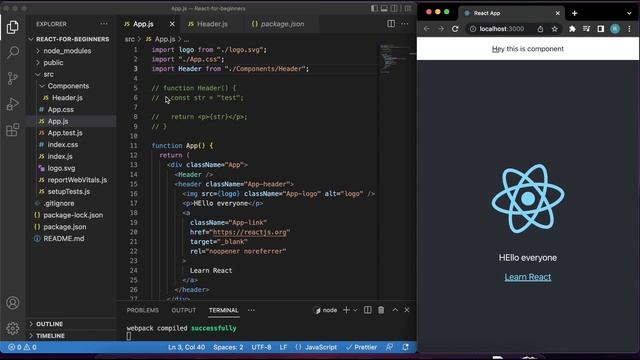
Task: Open a new Chrome tab
Action: [x=575, y=13]
